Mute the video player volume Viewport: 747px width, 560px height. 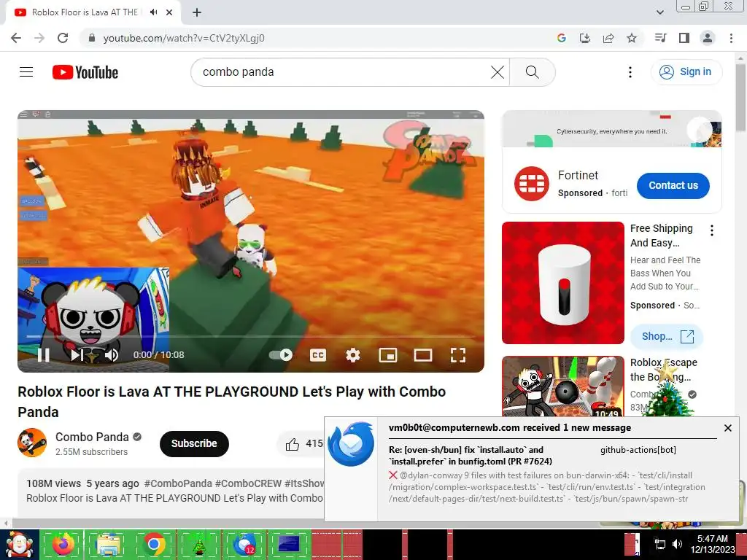[112, 355]
